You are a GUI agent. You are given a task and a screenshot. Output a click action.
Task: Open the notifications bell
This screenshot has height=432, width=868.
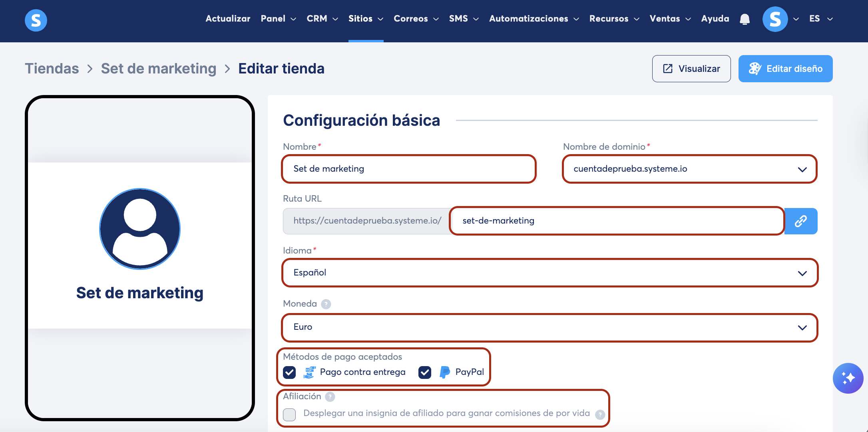[745, 19]
